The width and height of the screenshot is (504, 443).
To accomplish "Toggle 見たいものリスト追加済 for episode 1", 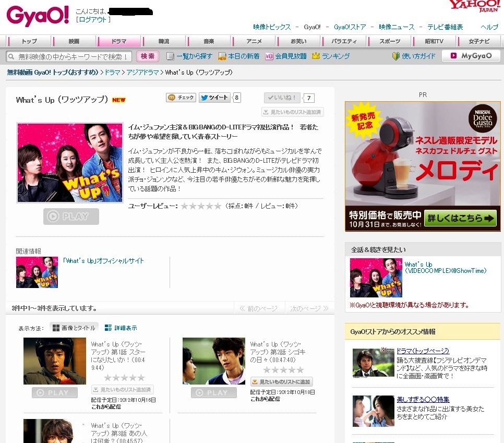I will [x=123, y=390].
